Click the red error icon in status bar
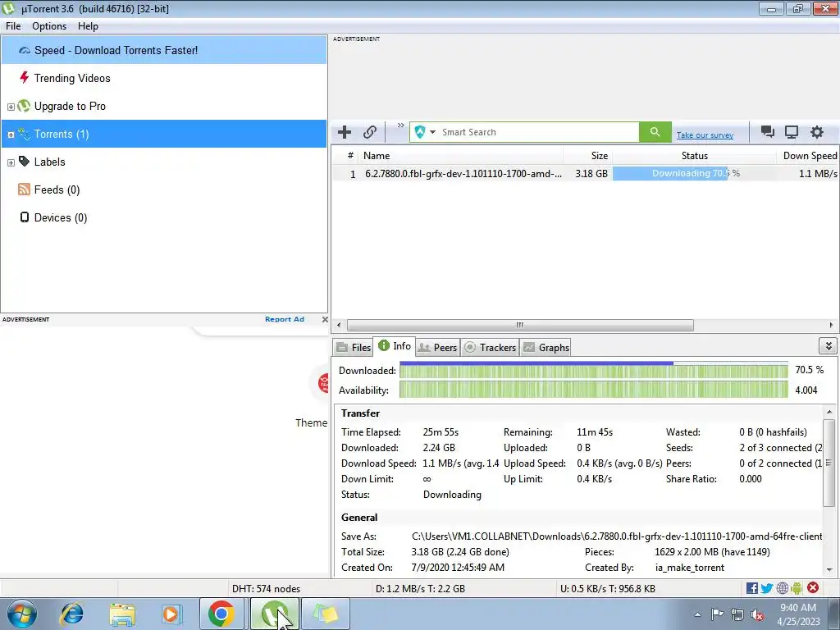Image resolution: width=840 pixels, height=630 pixels. point(813,587)
